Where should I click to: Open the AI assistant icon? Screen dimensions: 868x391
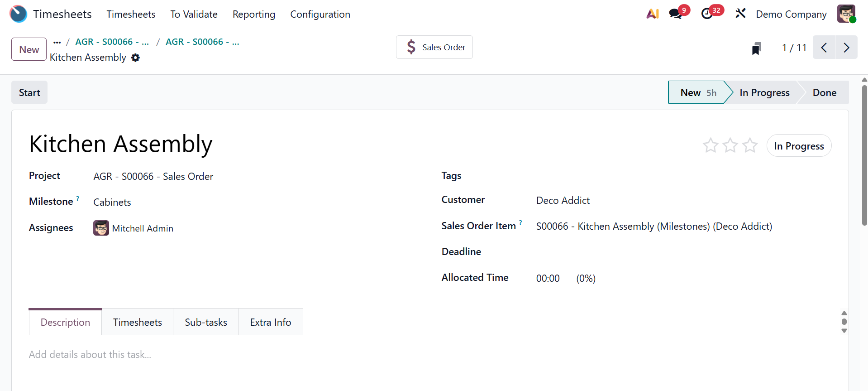(653, 14)
